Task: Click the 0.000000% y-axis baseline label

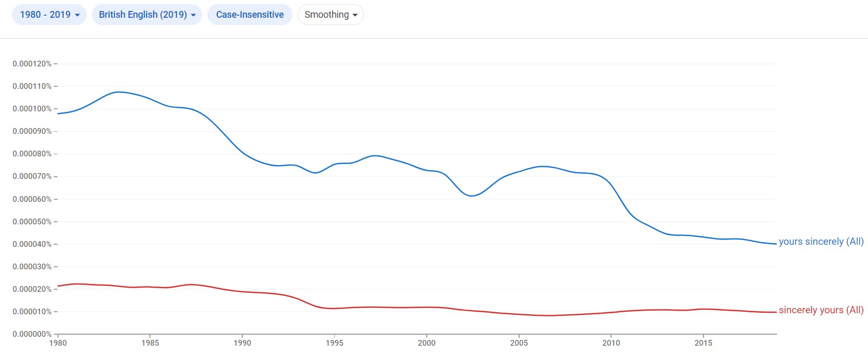Action: [x=32, y=334]
